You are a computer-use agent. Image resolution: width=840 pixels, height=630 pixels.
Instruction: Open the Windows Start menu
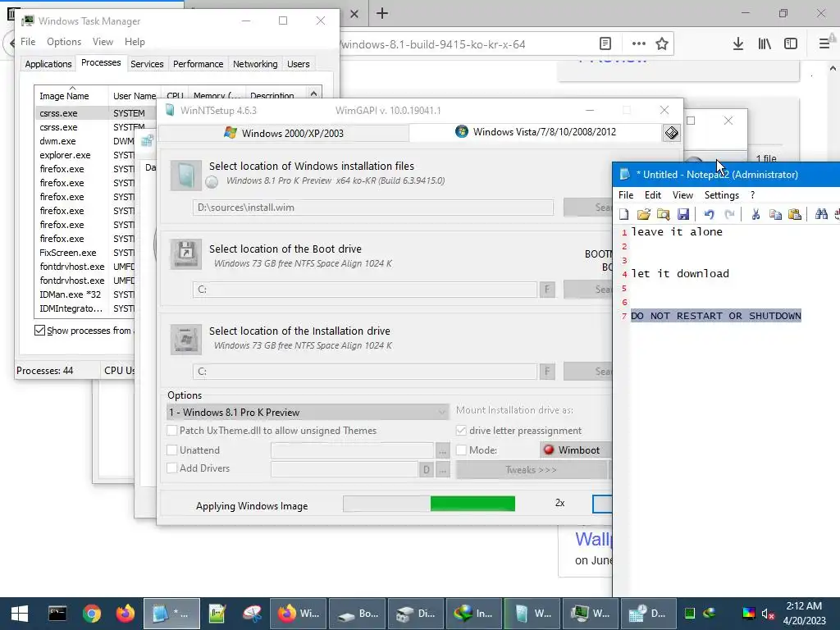(20, 614)
